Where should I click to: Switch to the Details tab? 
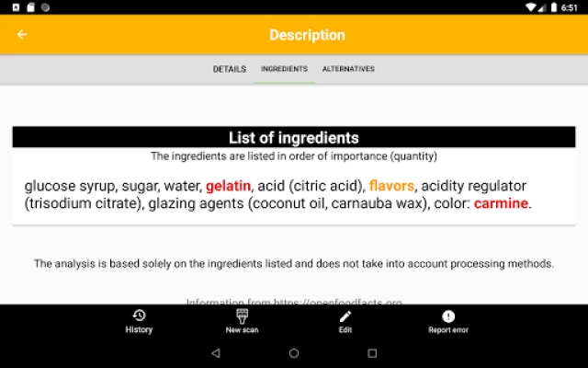(x=230, y=69)
